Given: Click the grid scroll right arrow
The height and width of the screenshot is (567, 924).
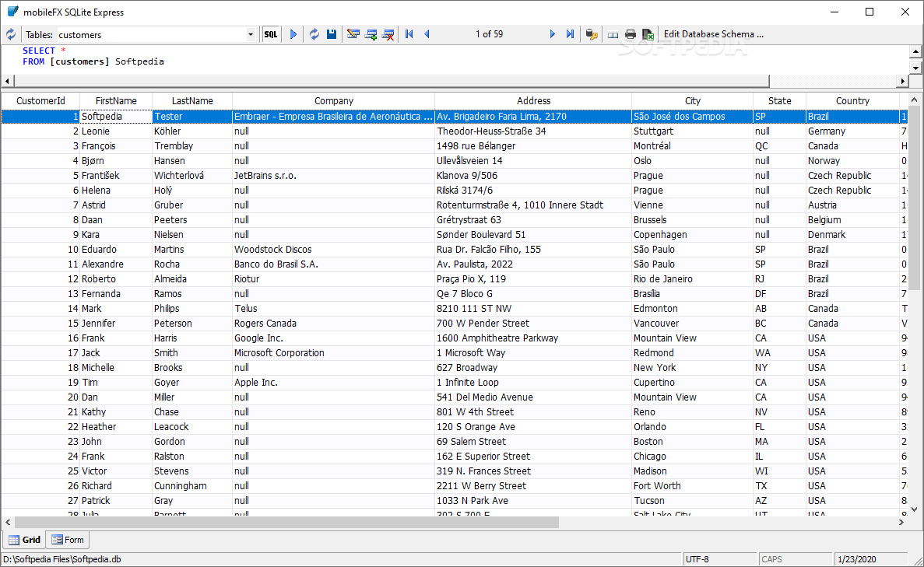Looking at the screenshot, I should (901, 522).
